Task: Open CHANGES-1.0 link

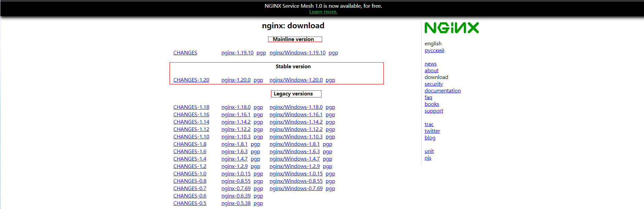Action: [x=190, y=174]
